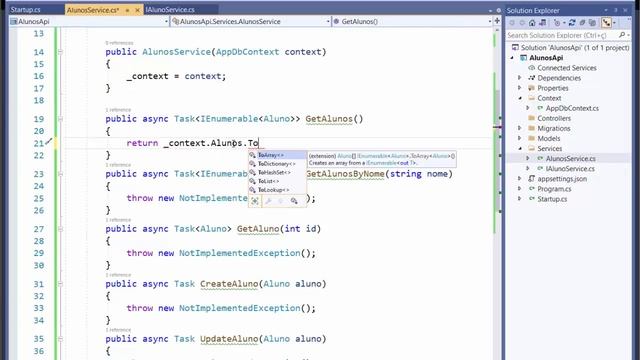Choose ToList<> from the IntelliSense list
This screenshot has height=360, width=640.
(278, 181)
